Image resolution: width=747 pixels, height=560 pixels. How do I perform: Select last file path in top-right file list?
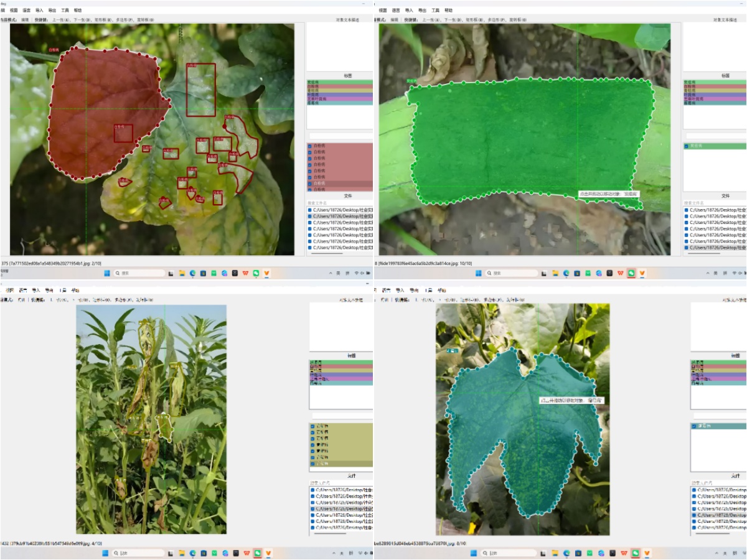pyautogui.click(x=716, y=248)
